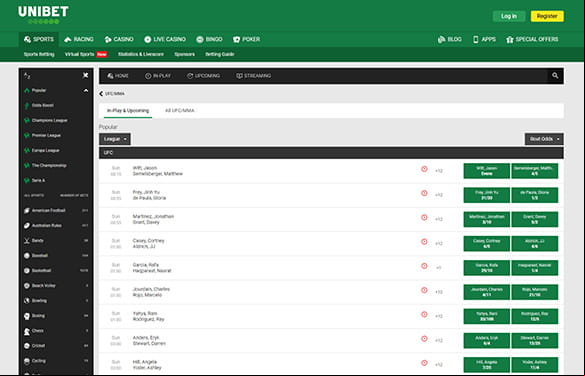This screenshot has height=376, width=585.
Task: Click the American Football icon
Action: point(27,210)
